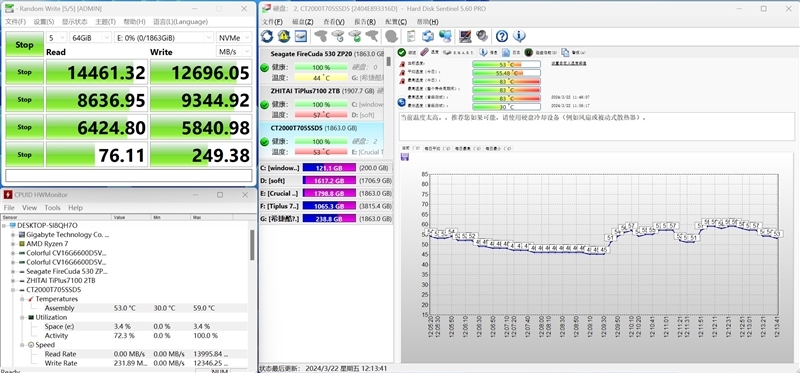Click the Stop button beside 76.11 read result
Viewport: 800px width, 373px height.
(x=24, y=155)
